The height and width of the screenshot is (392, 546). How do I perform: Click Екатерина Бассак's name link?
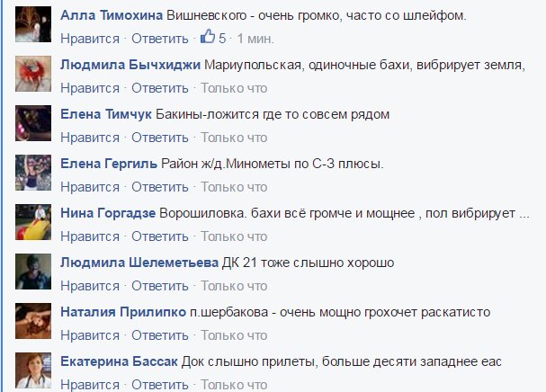pos(115,361)
